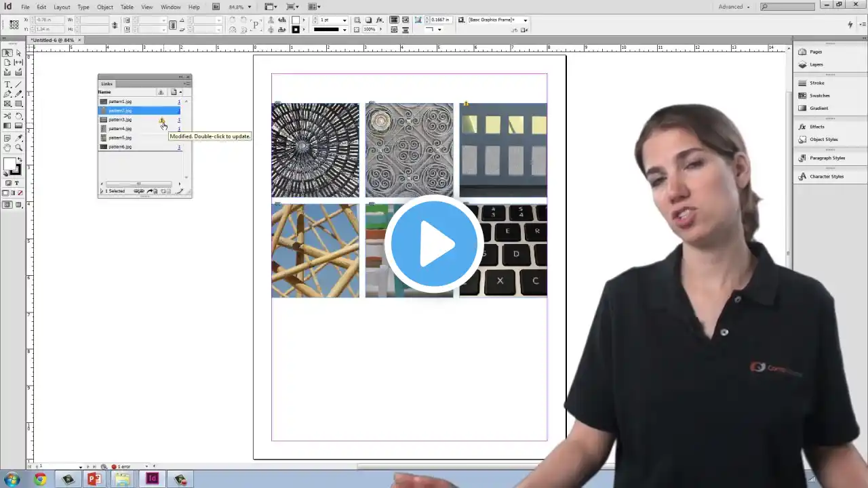
Task: Click the yellow modified warning icon for pattern3.jpg
Action: point(161,120)
